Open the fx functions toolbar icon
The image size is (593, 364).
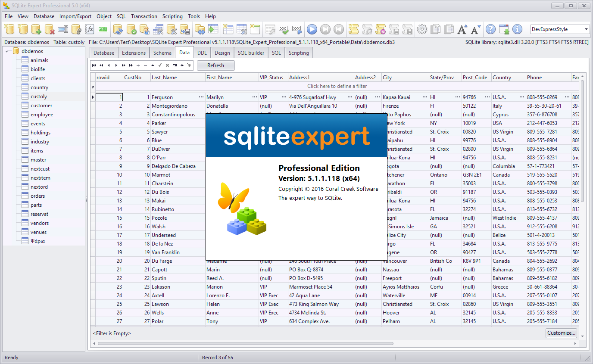tap(90, 29)
